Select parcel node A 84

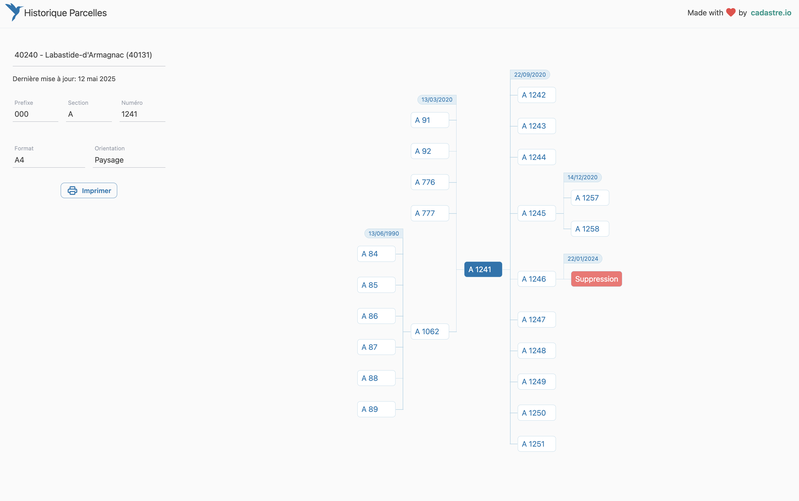click(x=376, y=254)
